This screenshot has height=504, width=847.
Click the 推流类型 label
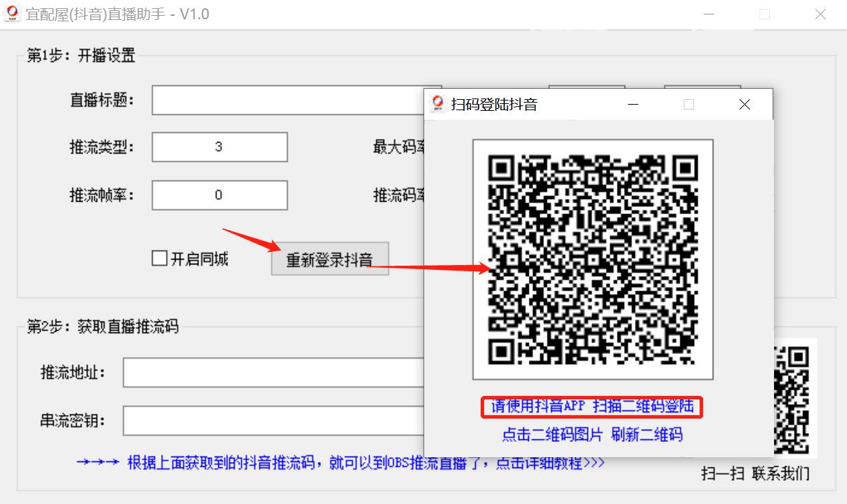102,147
